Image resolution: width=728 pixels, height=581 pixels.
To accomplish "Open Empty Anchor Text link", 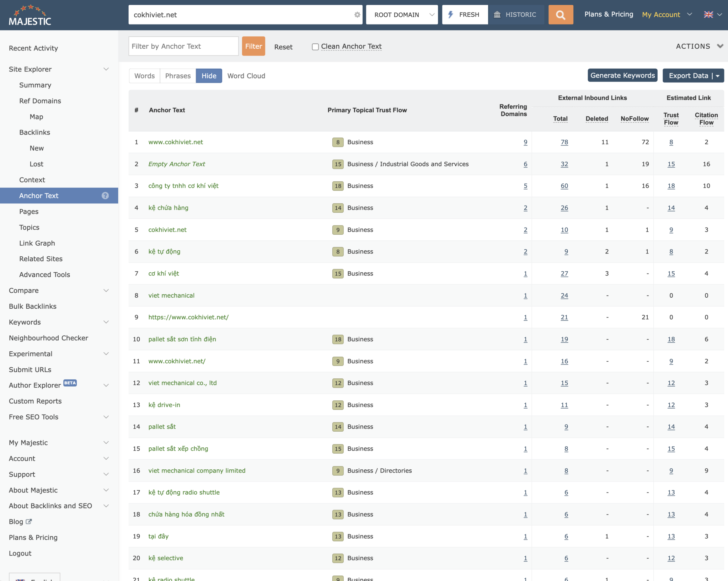I will (177, 164).
